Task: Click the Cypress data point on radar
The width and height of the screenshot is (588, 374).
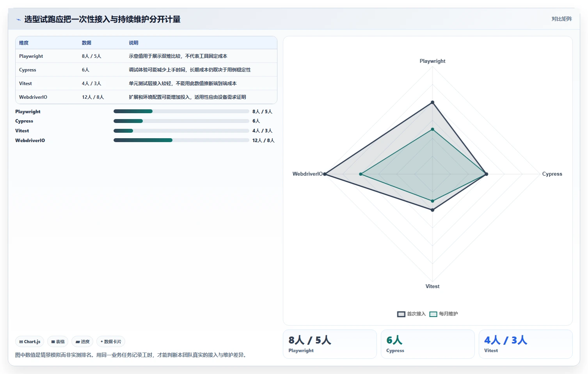Action: [486, 174]
